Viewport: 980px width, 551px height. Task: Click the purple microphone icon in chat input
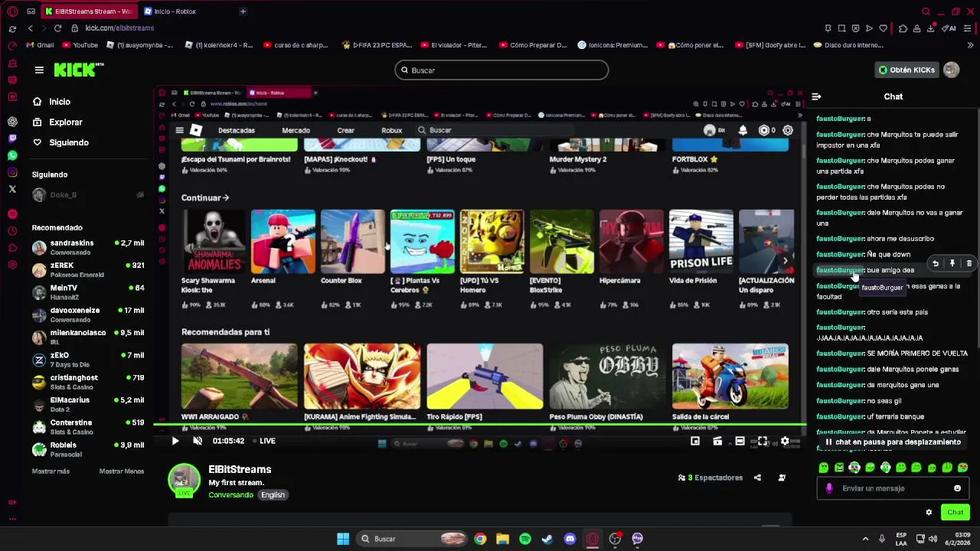(x=829, y=488)
